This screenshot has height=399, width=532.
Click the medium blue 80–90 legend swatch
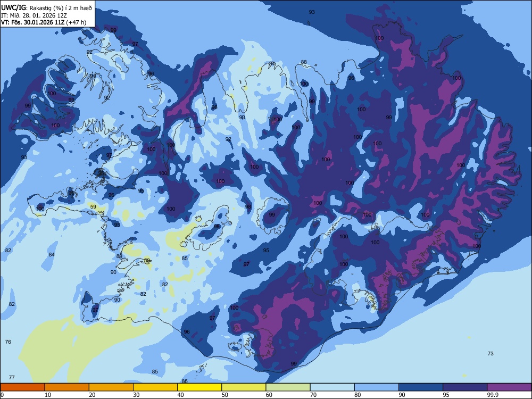click(377, 387)
